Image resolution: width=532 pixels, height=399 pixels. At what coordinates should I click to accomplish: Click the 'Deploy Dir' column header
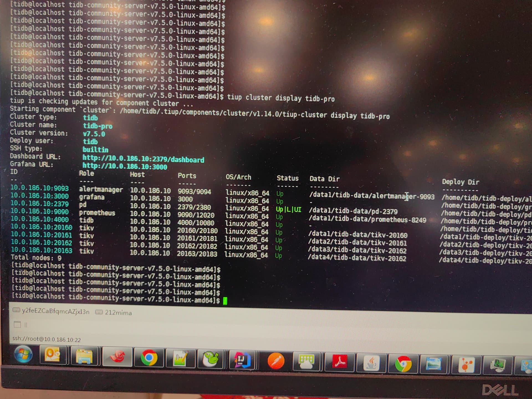[x=461, y=182]
